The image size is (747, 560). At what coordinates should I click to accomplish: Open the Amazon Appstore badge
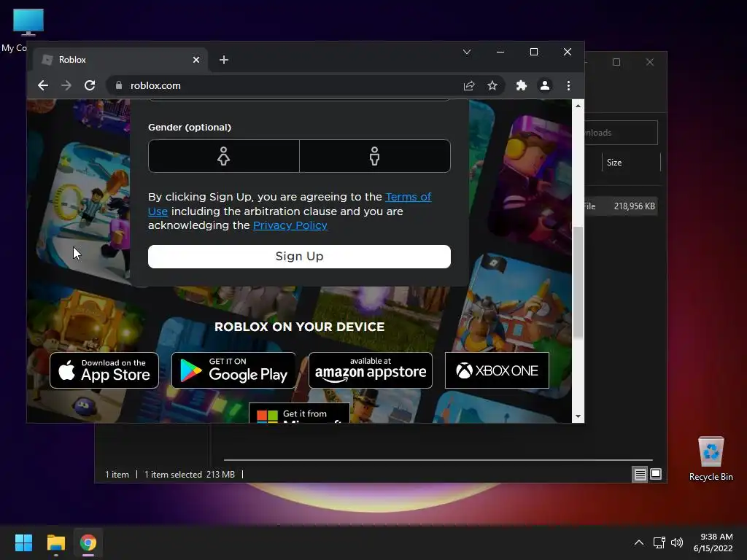(x=371, y=370)
